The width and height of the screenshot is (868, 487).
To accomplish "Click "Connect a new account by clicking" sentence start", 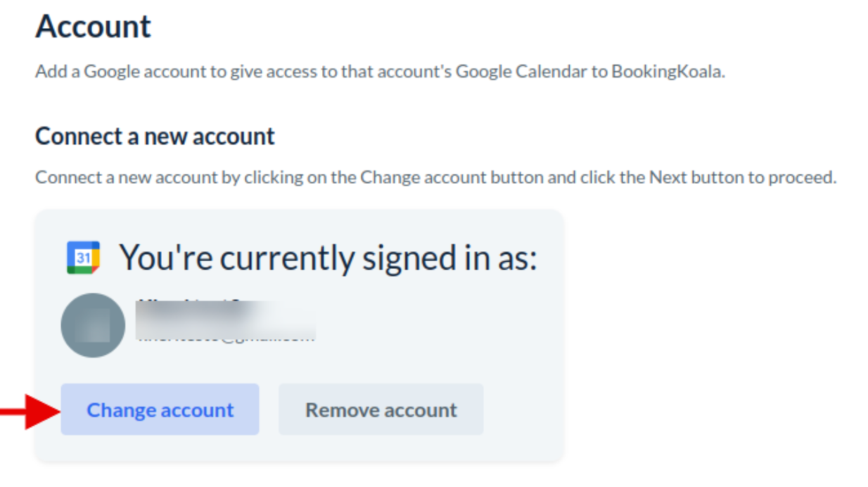I will 139,177.
